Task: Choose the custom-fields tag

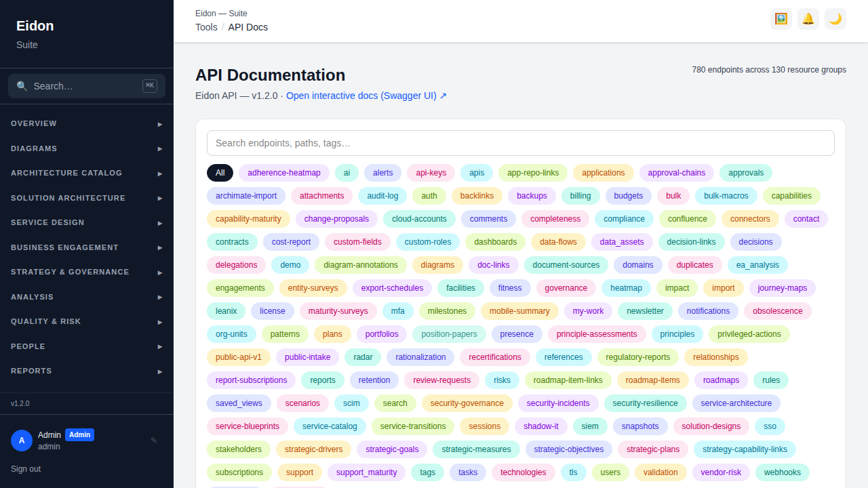Action: 357,242
